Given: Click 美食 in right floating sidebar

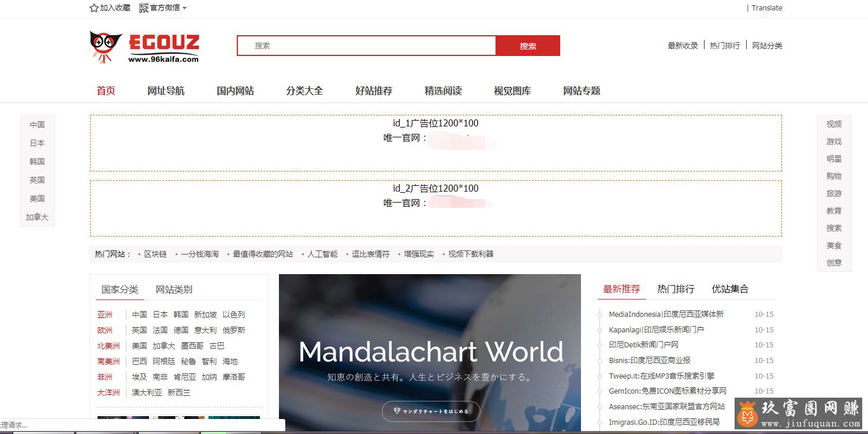Looking at the screenshot, I should pyautogui.click(x=834, y=245).
